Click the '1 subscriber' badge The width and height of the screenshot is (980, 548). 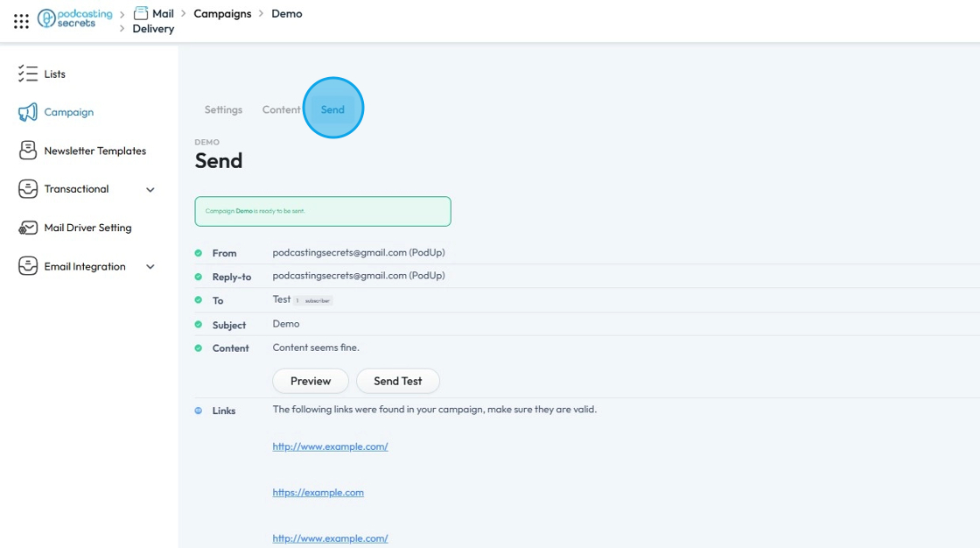pos(313,301)
